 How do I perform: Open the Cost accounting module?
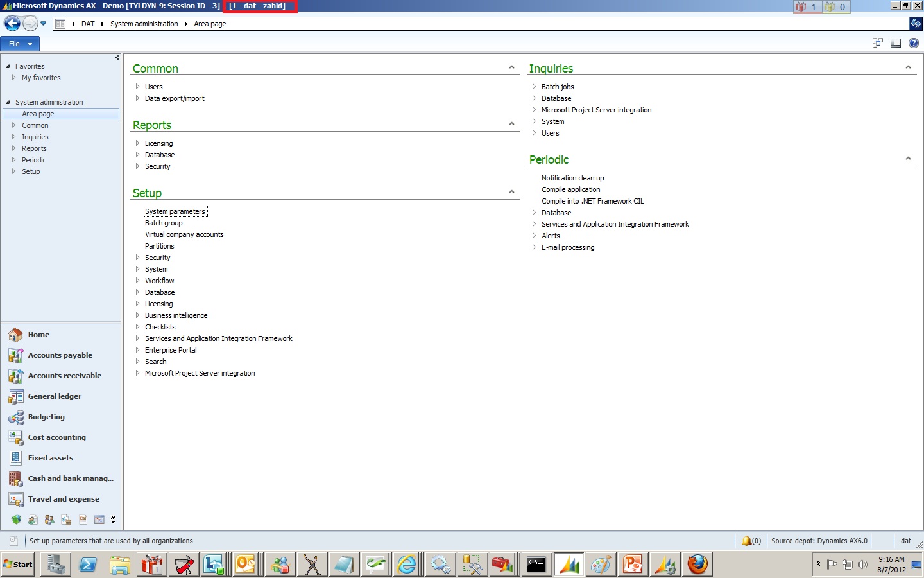pos(56,437)
